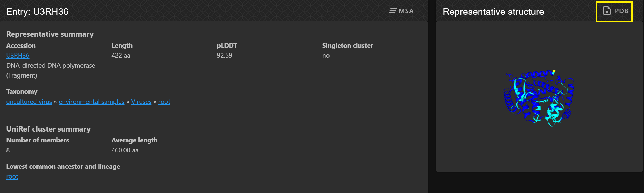This screenshot has width=644, height=193.
Task: Click the 'Representative summary' heading
Action: [50, 34]
